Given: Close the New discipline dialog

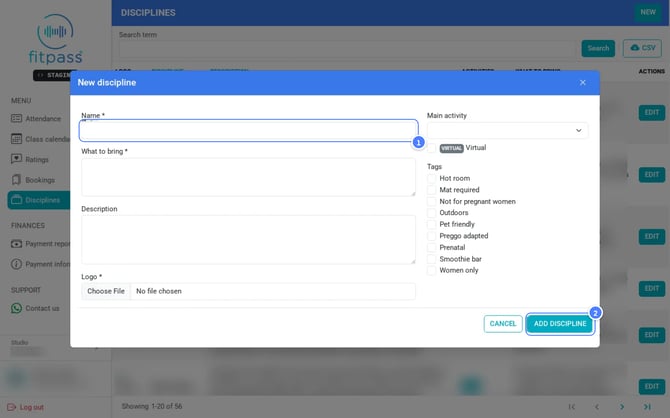Looking at the screenshot, I should (x=582, y=82).
